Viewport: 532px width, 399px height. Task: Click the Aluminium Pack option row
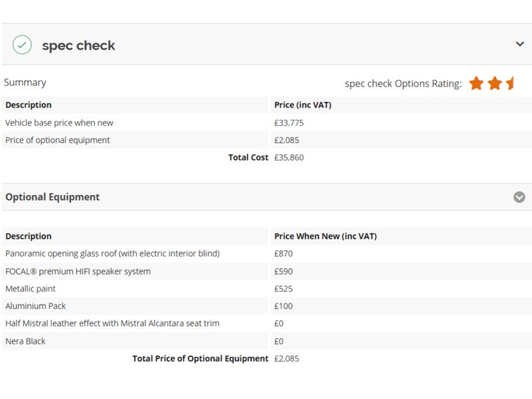pos(35,306)
